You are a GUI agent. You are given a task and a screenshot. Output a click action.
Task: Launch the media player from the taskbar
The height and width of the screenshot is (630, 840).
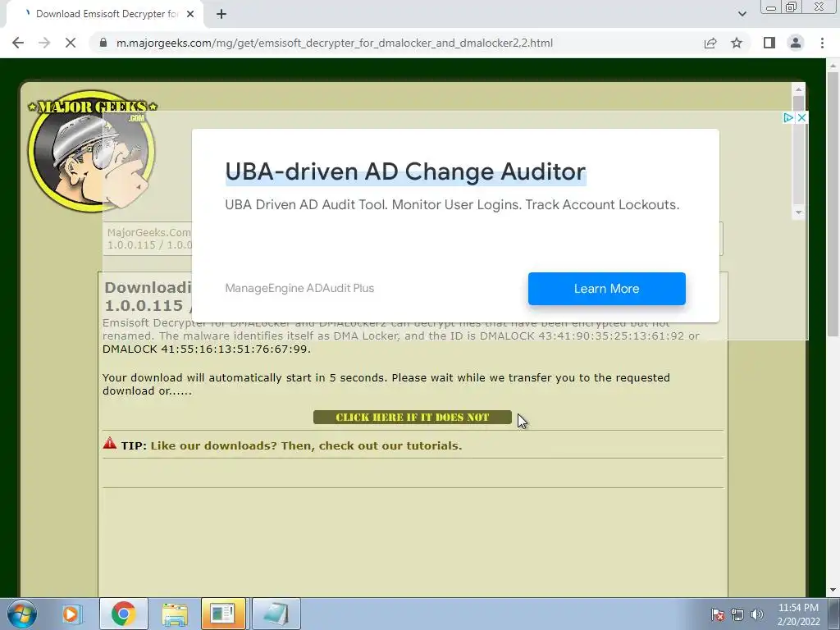click(71, 614)
